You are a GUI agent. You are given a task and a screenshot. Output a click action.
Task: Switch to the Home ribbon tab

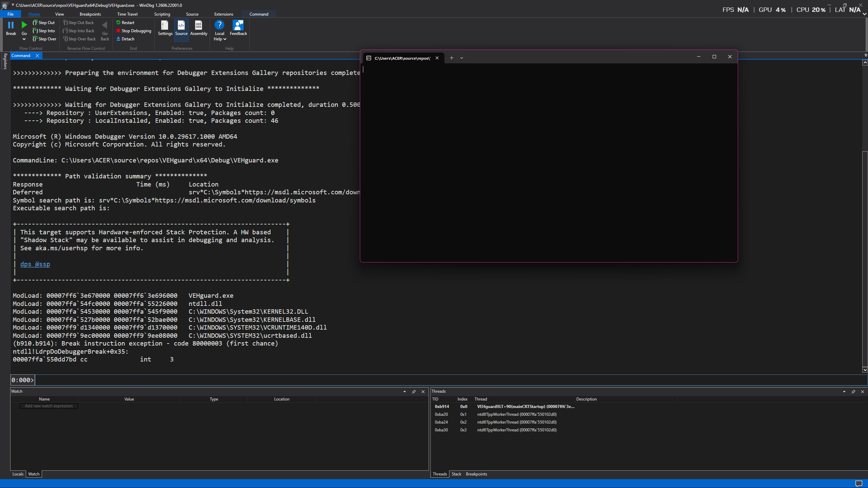[34, 14]
